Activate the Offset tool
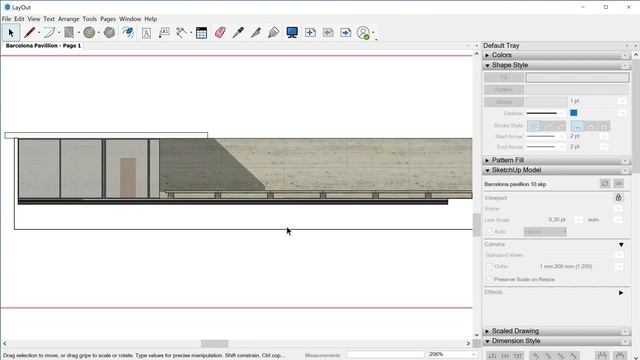Viewport: 640px width, 360px height. (128, 33)
